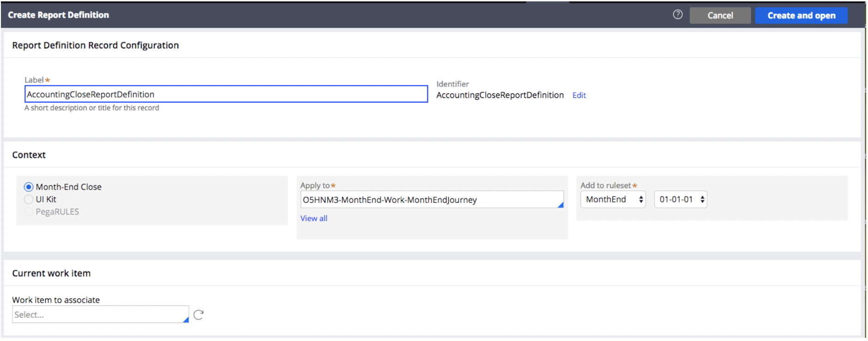Click the Current work item heading
This screenshot has width=868, height=341.
[51, 274]
